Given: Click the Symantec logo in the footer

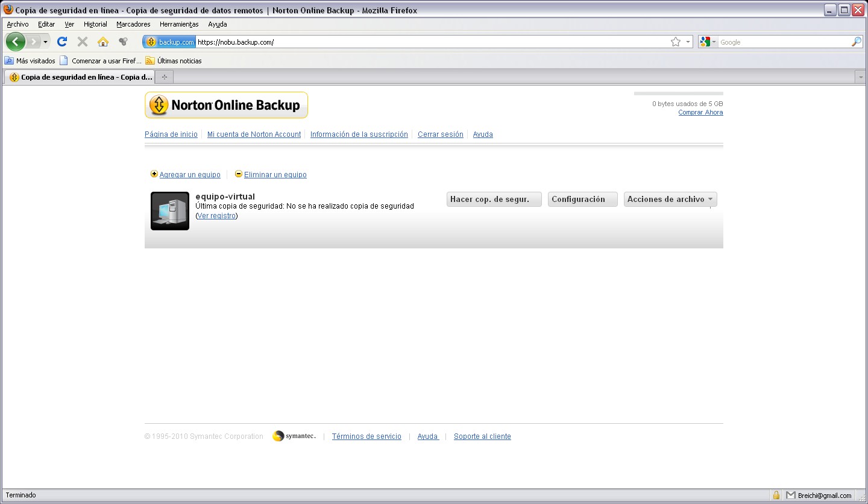Looking at the screenshot, I should click(x=294, y=436).
